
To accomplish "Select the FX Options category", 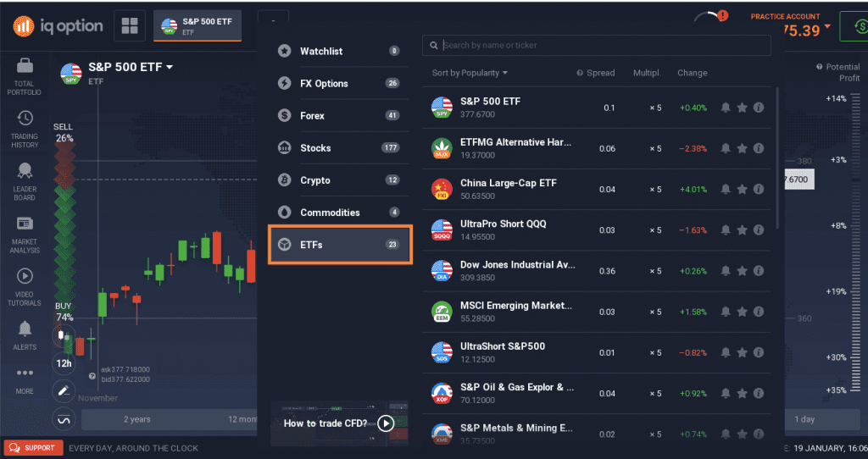I will 339,84.
